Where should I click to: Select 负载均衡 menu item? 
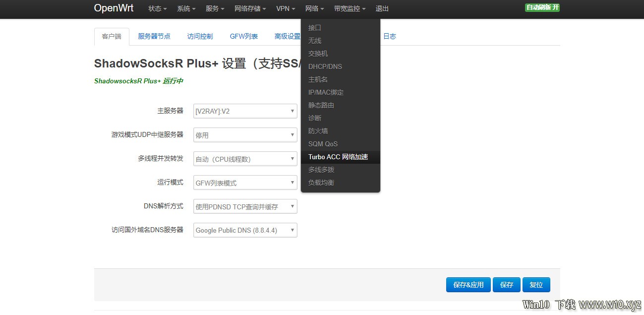(x=321, y=183)
